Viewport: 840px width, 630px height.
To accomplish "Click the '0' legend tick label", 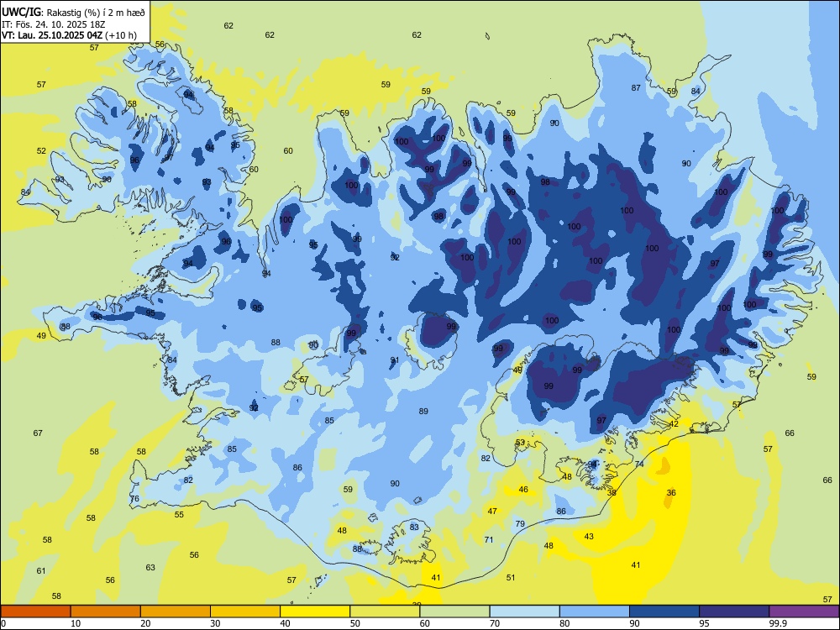I will [3, 623].
